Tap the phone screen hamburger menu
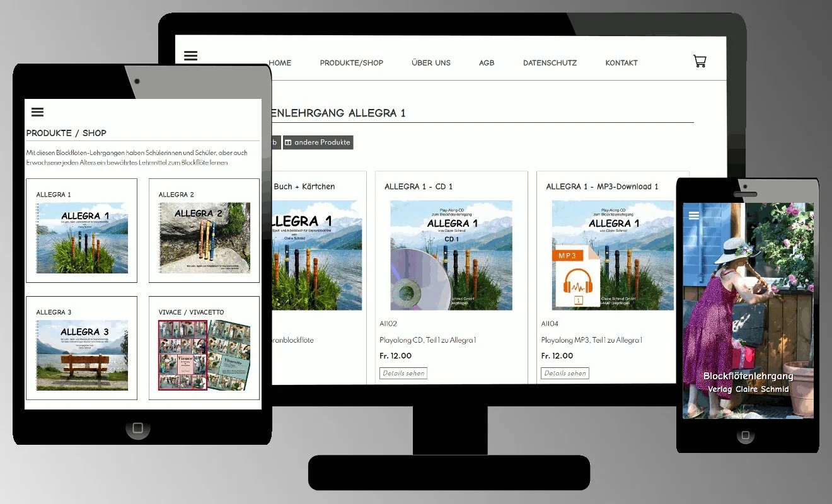Viewport: 832px width, 504px height. click(694, 215)
